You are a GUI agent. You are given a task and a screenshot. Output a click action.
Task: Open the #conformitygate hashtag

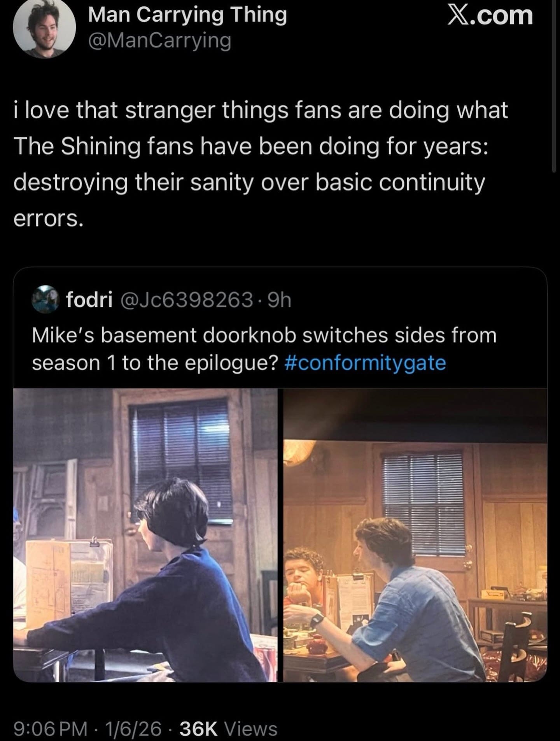(365, 363)
